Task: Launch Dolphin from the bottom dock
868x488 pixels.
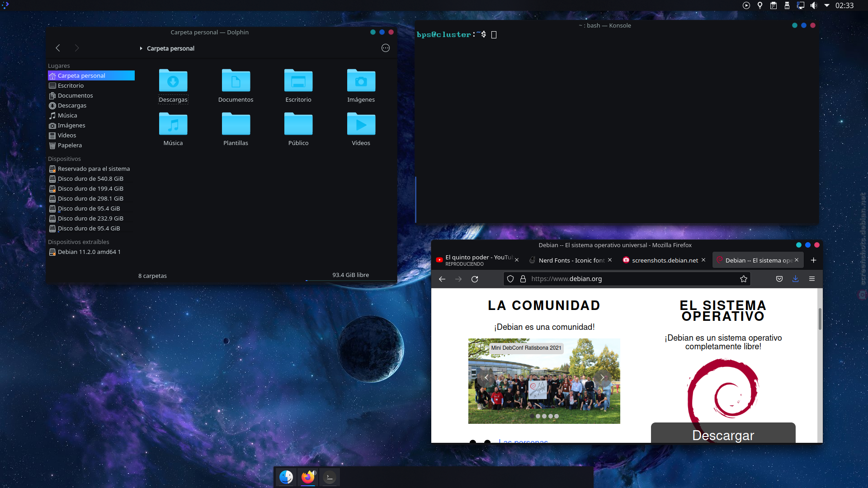Action: point(286,477)
